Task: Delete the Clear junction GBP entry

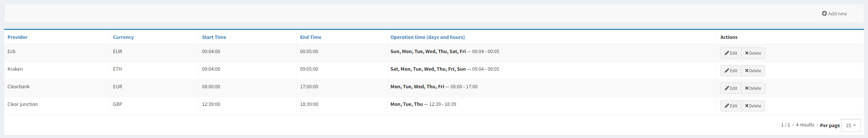Action: (x=753, y=106)
